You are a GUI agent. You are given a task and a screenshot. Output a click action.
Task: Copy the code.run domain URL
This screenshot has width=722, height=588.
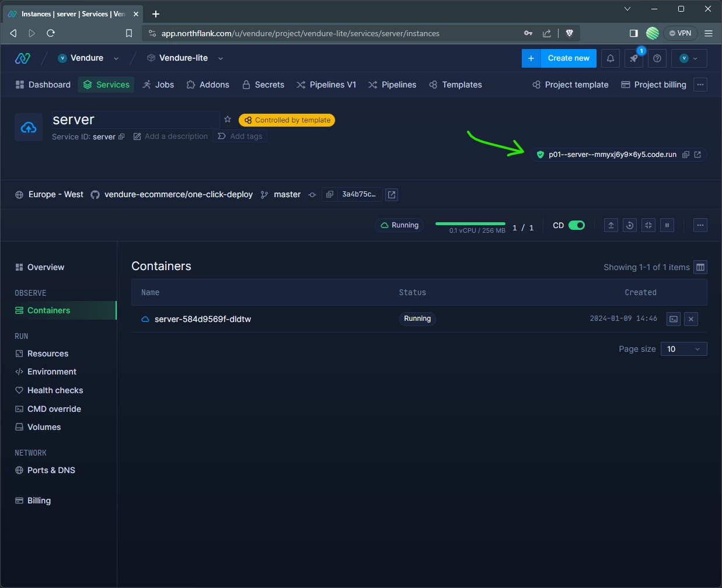click(686, 155)
